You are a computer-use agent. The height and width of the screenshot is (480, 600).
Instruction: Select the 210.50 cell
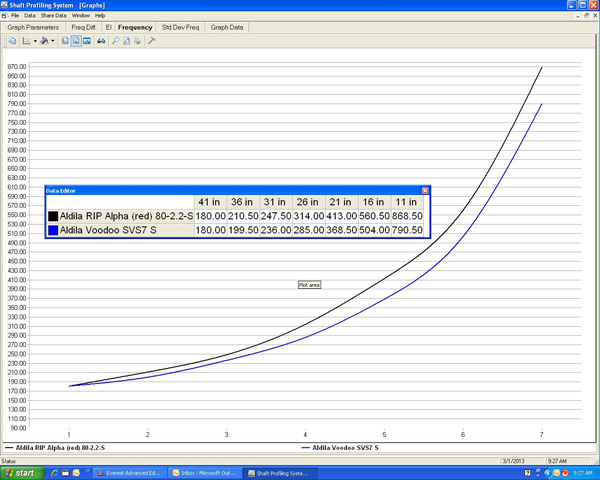click(x=243, y=216)
